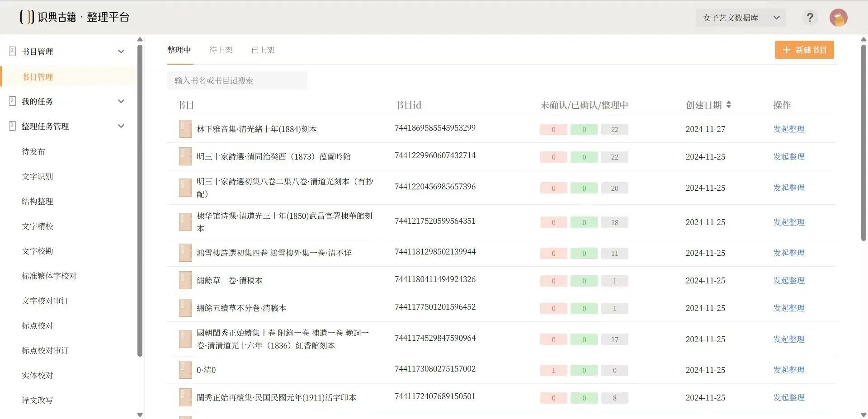Click the book icon beside 我的任务
Viewport: 868px width, 419px height.
(13, 101)
